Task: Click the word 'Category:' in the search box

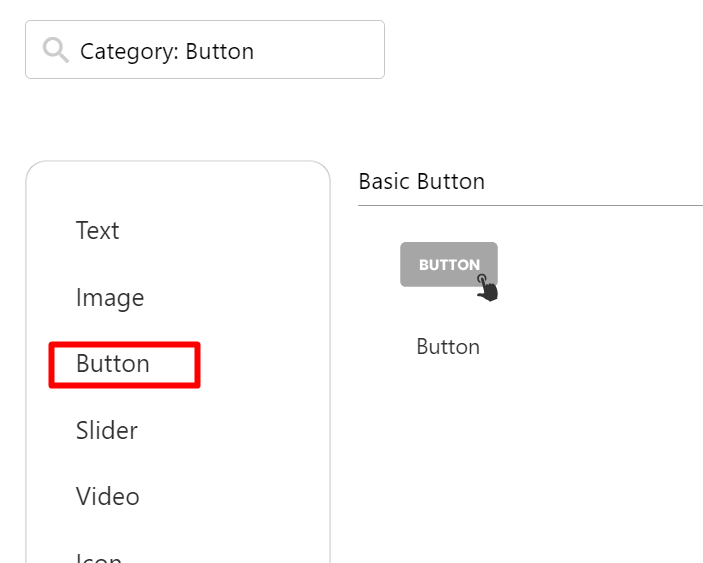Action: [x=130, y=51]
